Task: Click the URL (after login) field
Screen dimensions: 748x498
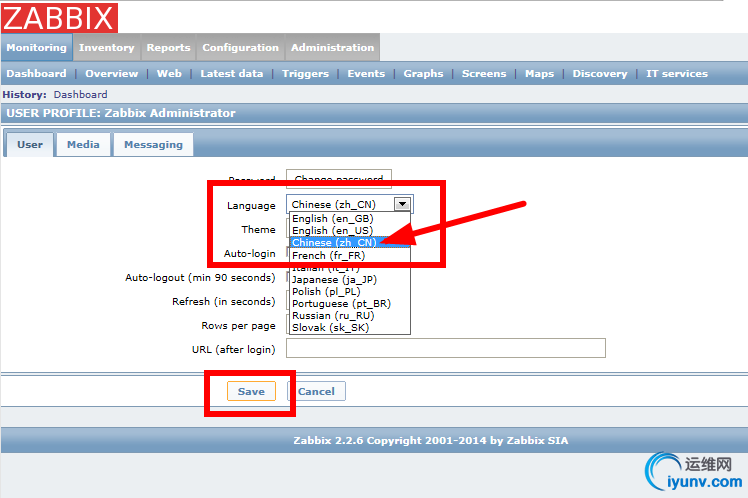Action: pyautogui.click(x=446, y=348)
